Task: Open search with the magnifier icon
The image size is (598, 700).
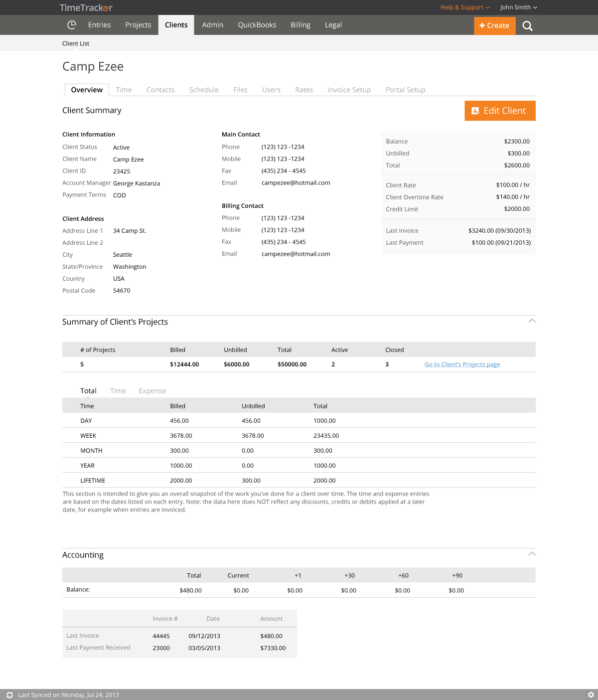Action: 527,26
